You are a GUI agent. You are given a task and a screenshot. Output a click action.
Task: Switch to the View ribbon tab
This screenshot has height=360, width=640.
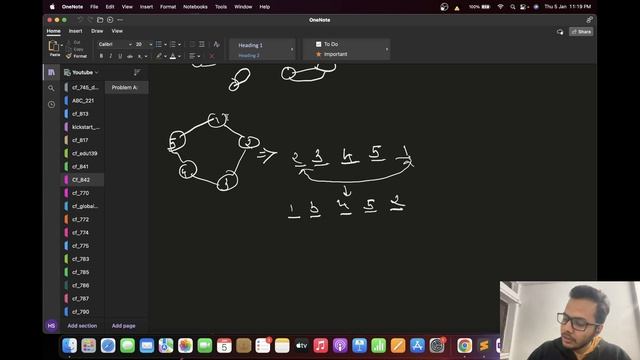[117, 31]
